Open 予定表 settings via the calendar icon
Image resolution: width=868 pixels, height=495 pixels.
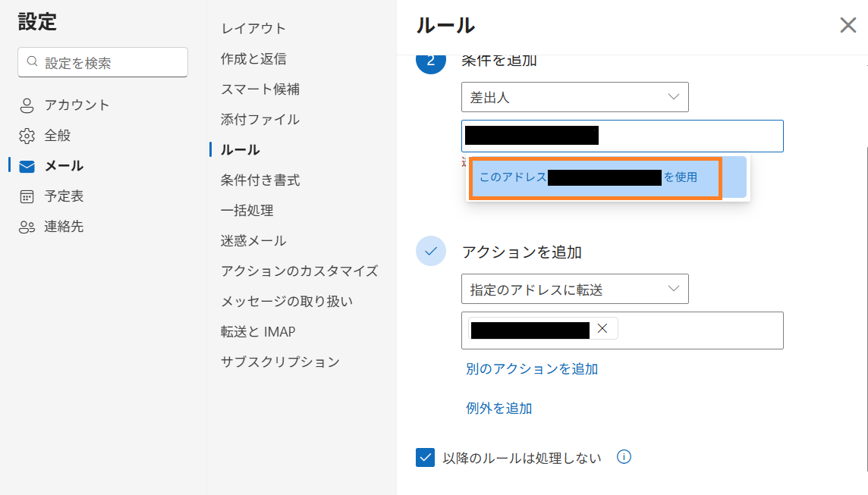click(26, 196)
